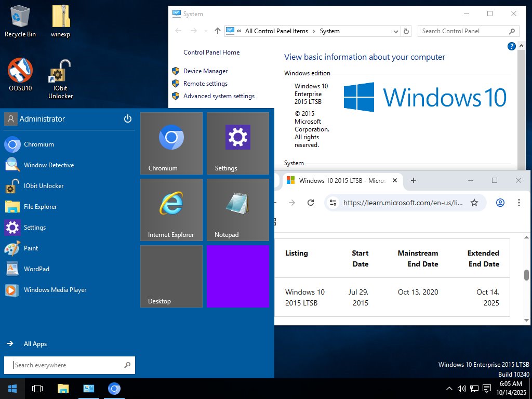This screenshot has width=532, height=399.
Task: Open Task View on the taskbar
Action: [x=37, y=389]
